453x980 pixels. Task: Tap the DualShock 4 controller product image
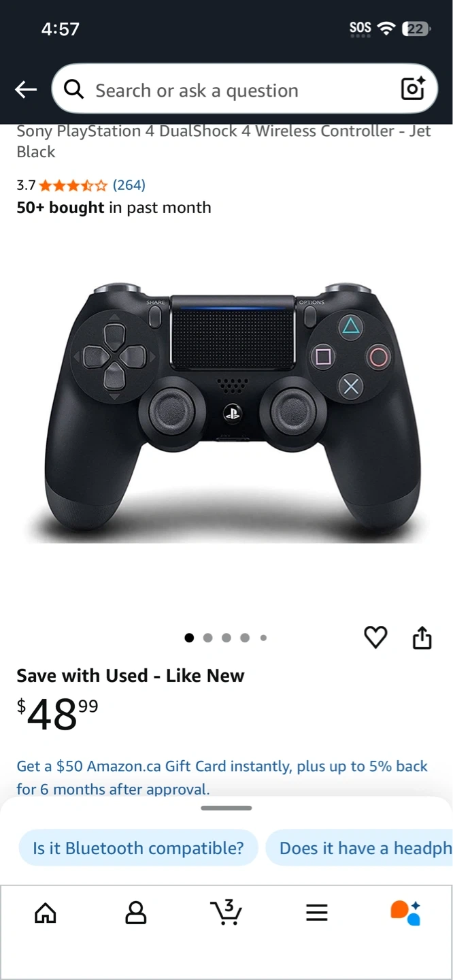click(227, 412)
